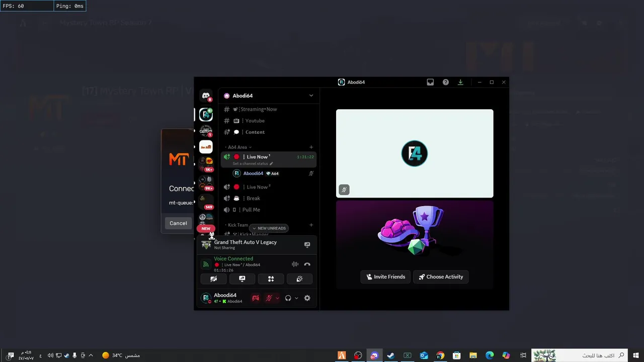Start an activity from voice panel
The width and height of the screenshot is (644, 362).
coord(271,279)
